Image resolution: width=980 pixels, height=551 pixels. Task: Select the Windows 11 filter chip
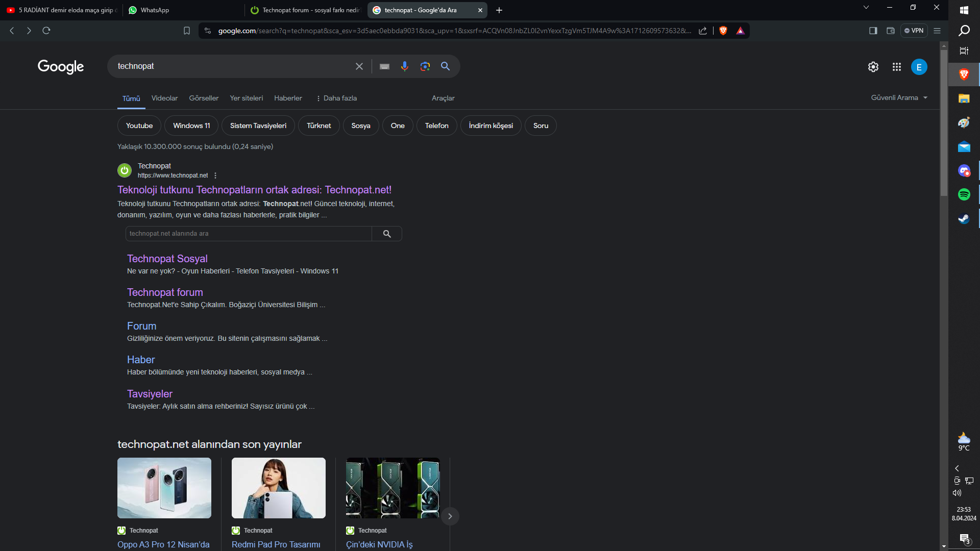pyautogui.click(x=191, y=126)
